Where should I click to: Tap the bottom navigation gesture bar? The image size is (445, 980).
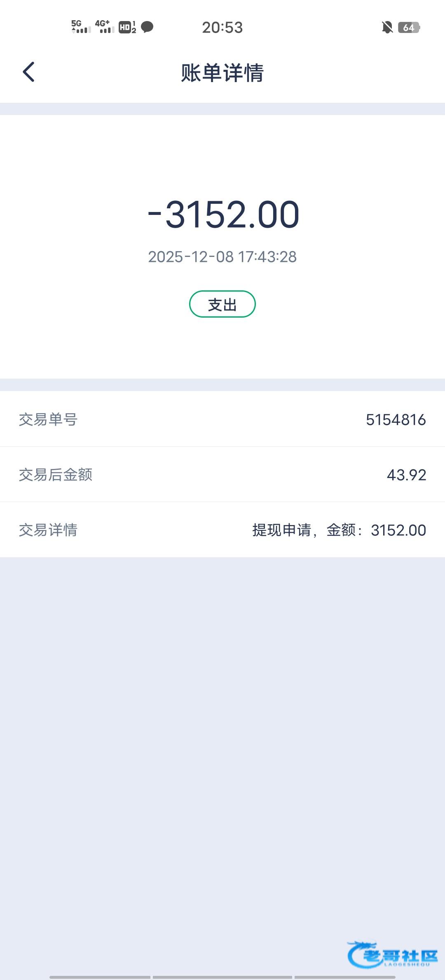pyautogui.click(x=222, y=977)
